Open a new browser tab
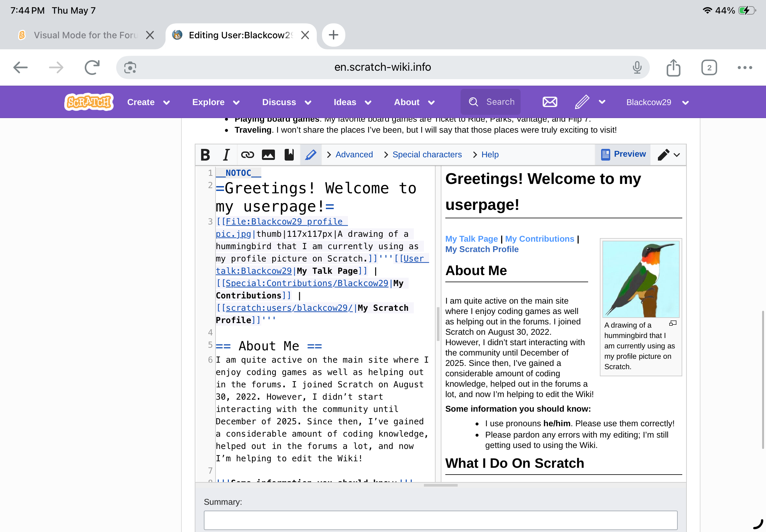The width and height of the screenshot is (766, 532). click(x=333, y=35)
